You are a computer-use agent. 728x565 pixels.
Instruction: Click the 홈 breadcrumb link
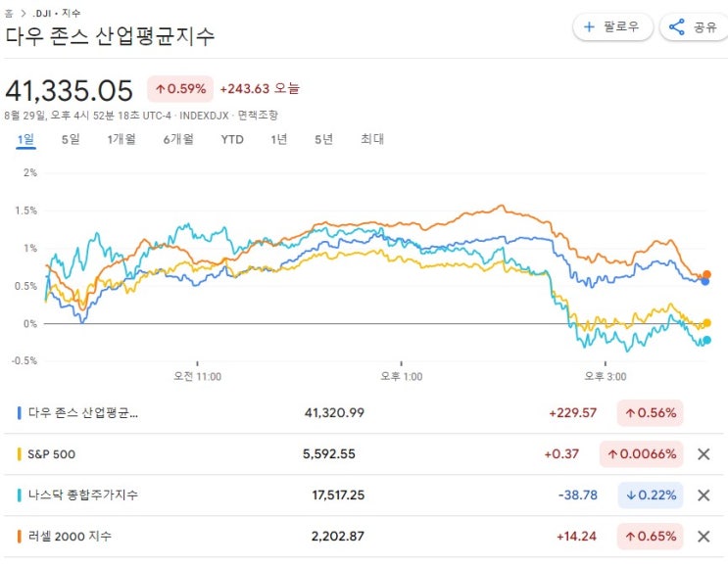click(10, 13)
